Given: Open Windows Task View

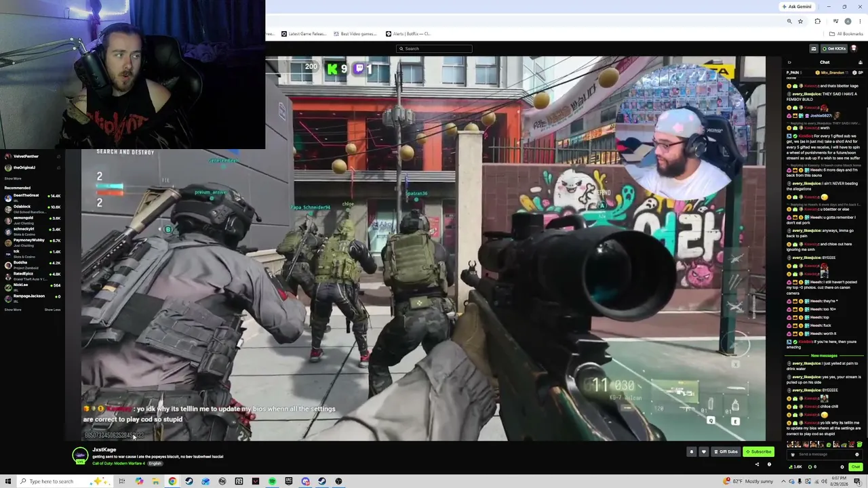Looking at the screenshot, I should point(122,481).
